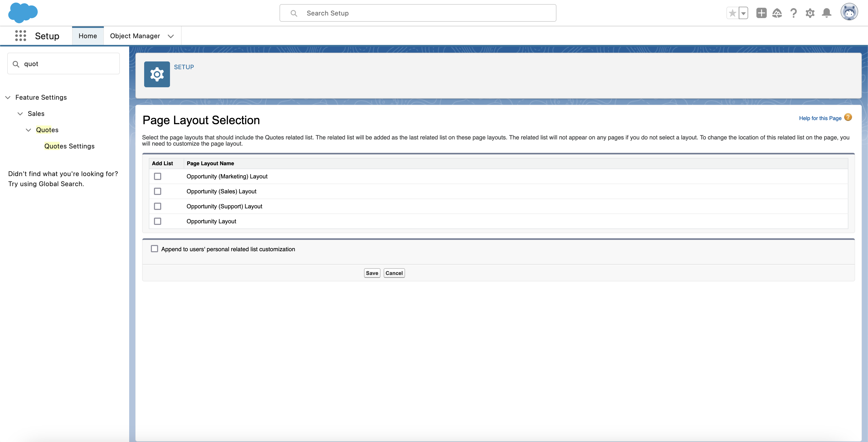Collapse the Feature Settings tree node

[8, 97]
